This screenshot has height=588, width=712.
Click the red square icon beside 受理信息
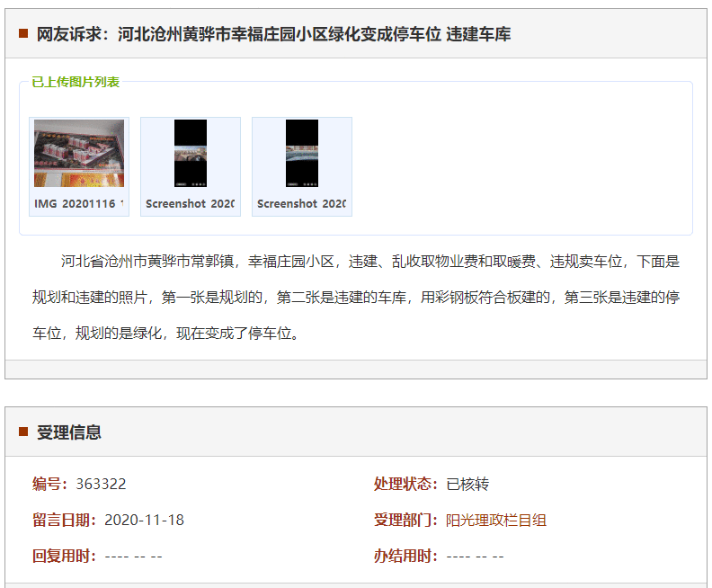coord(23,432)
